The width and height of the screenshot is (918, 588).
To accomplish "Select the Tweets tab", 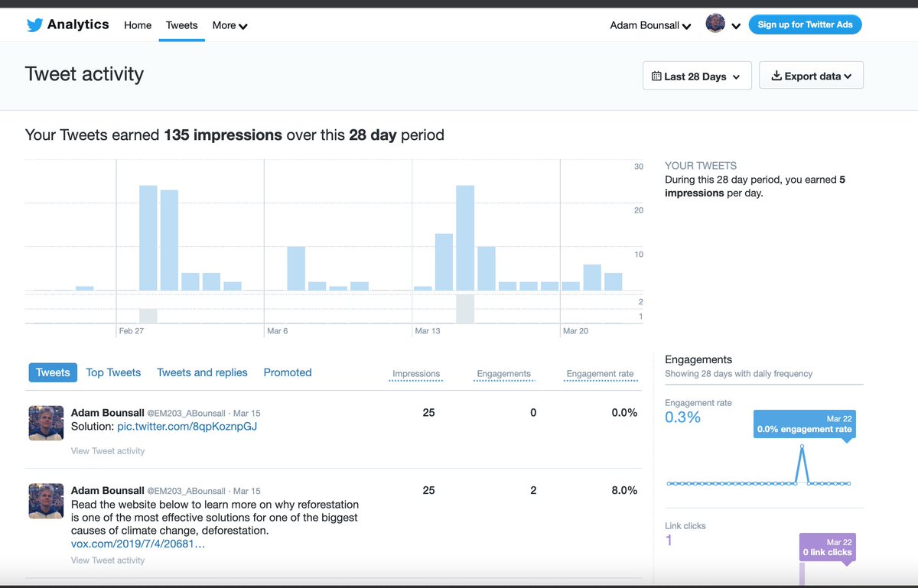I will 53,372.
